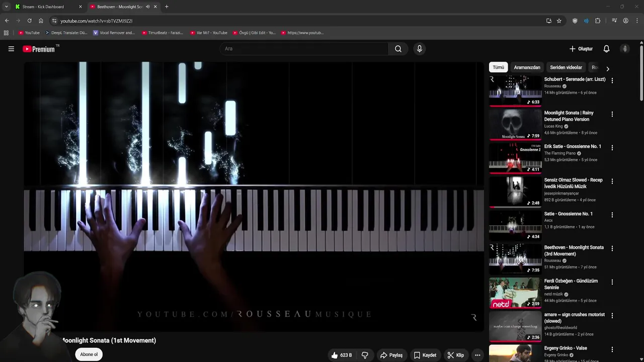Subscribe using Abone ol button
Viewport: 644px width, 362px height.
(89, 354)
